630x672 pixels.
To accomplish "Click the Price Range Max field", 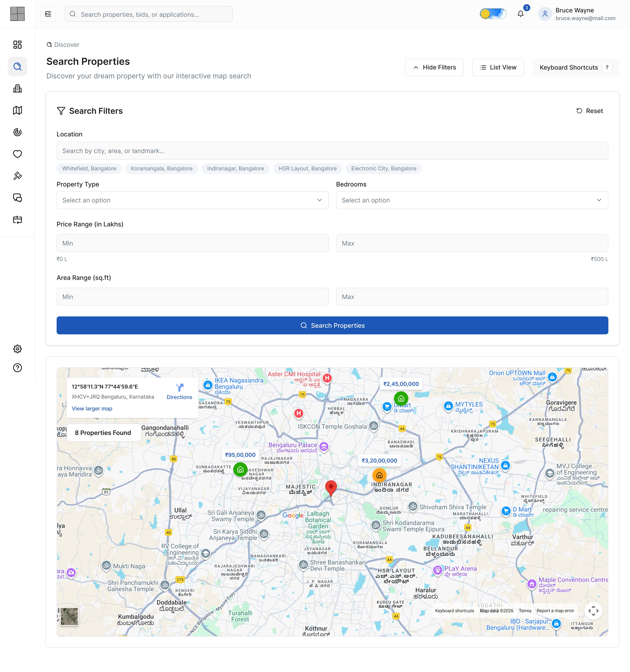I will 472,243.
